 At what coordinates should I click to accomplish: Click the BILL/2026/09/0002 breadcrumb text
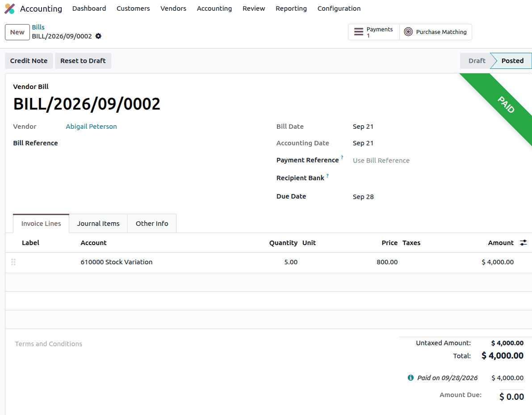pyautogui.click(x=62, y=36)
